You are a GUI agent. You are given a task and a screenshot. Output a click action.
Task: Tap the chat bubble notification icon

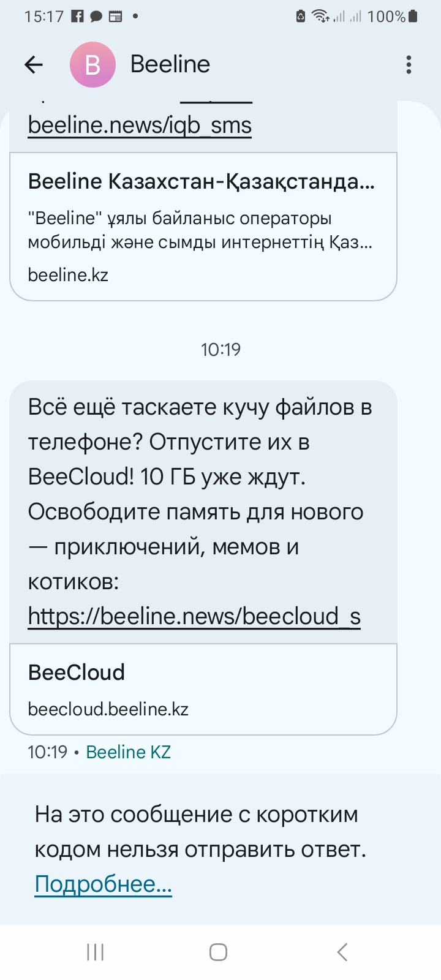point(96,17)
